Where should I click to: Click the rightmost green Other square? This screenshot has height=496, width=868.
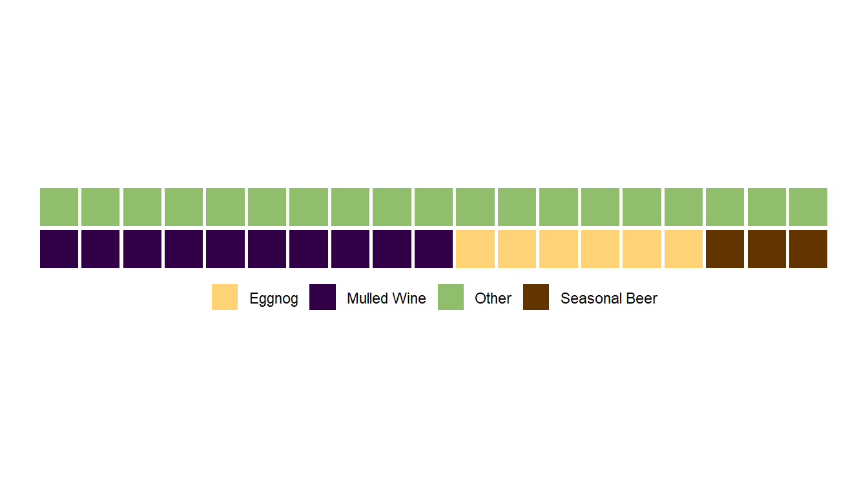click(x=808, y=207)
